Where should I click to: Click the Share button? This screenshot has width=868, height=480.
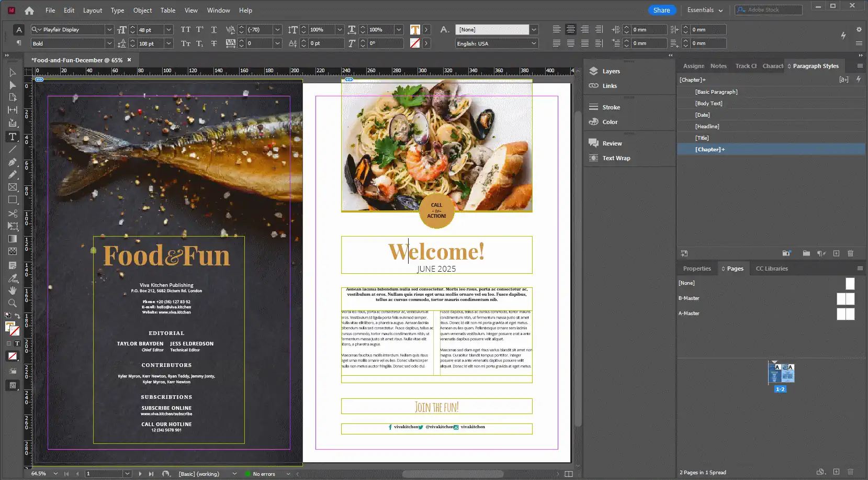coord(661,10)
